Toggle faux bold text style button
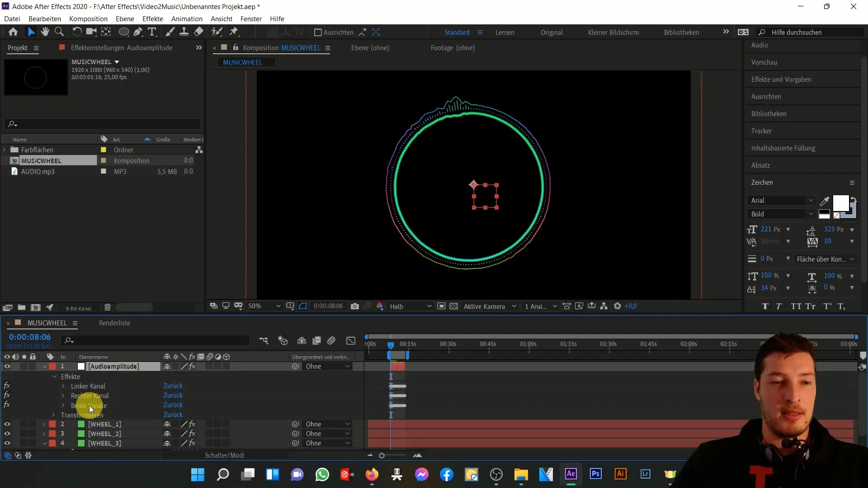Screen dimensions: 868x488 click(x=765, y=306)
